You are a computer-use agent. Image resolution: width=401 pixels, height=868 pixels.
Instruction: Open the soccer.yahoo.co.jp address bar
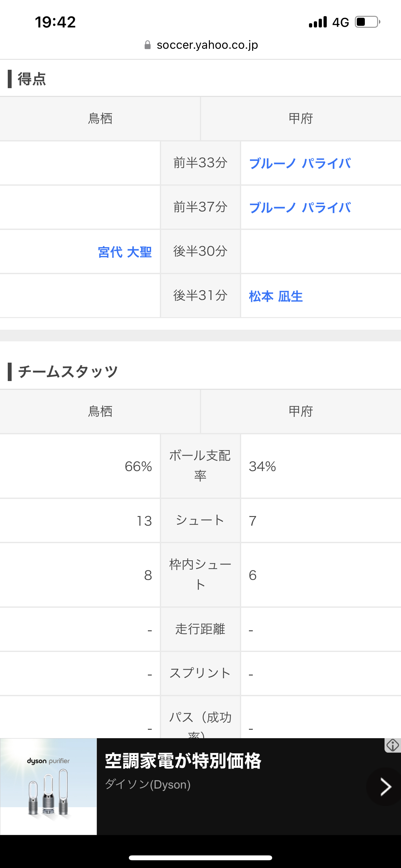click(x=207, y=45)
